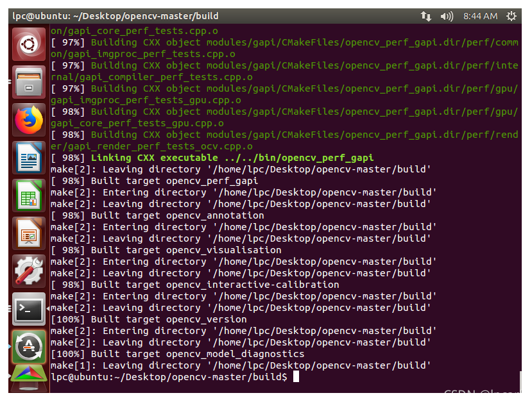Open System Settings wrench and gear icon
532x409 pixels.
(29, 271)
